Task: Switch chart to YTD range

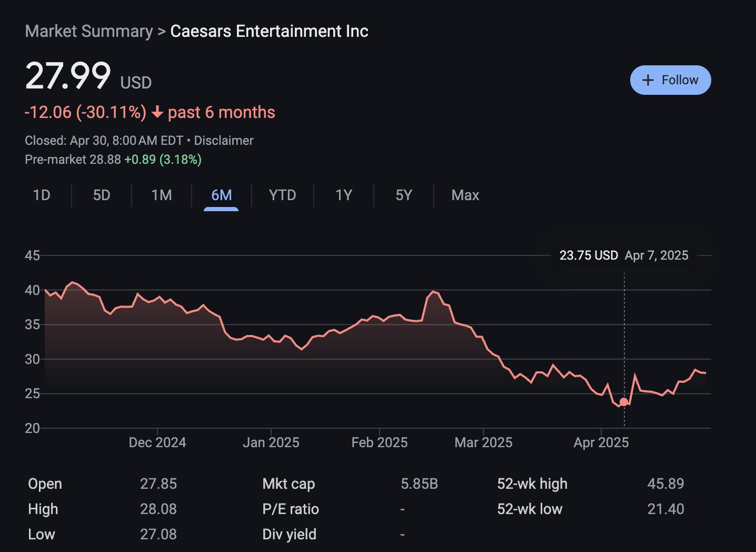Action: [283, 195]
